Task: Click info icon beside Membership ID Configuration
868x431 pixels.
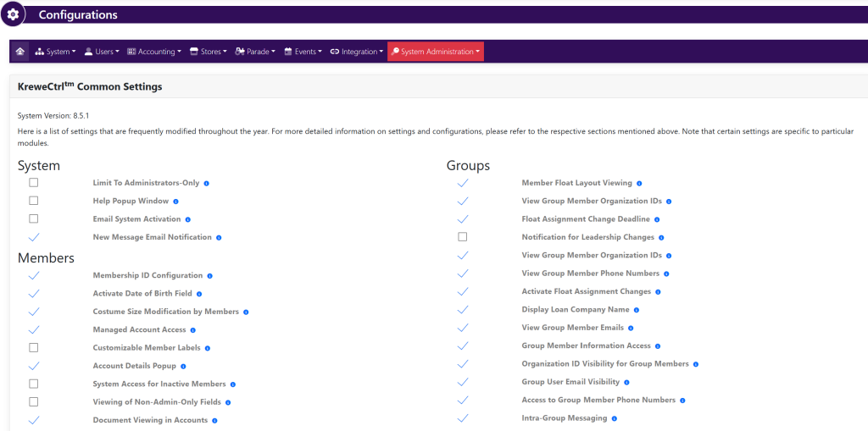Action: click(210, 276)
